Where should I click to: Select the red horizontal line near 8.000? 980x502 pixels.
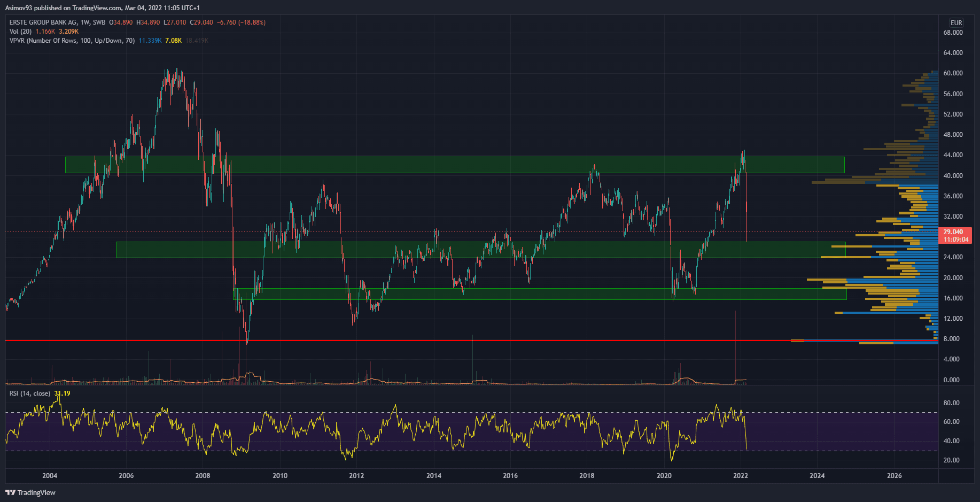pos(374,340)
